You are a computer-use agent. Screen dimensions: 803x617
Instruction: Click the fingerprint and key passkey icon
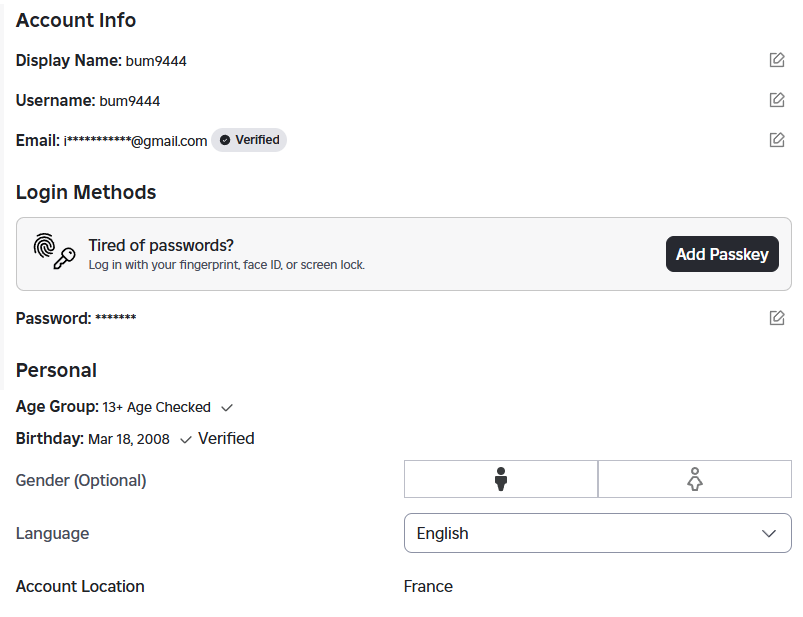click(x=55, y=253)
